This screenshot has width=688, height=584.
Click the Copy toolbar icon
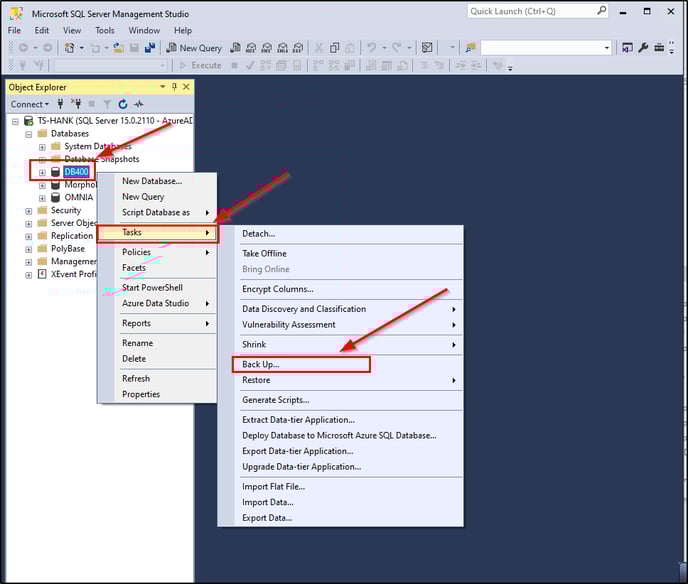334,48
